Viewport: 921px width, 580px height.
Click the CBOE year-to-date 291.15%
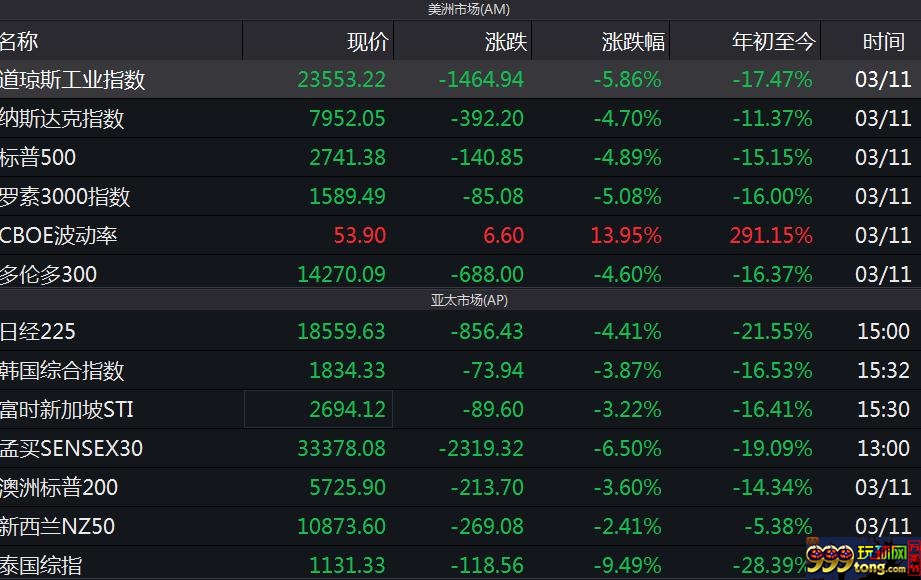tap(771, 235)
